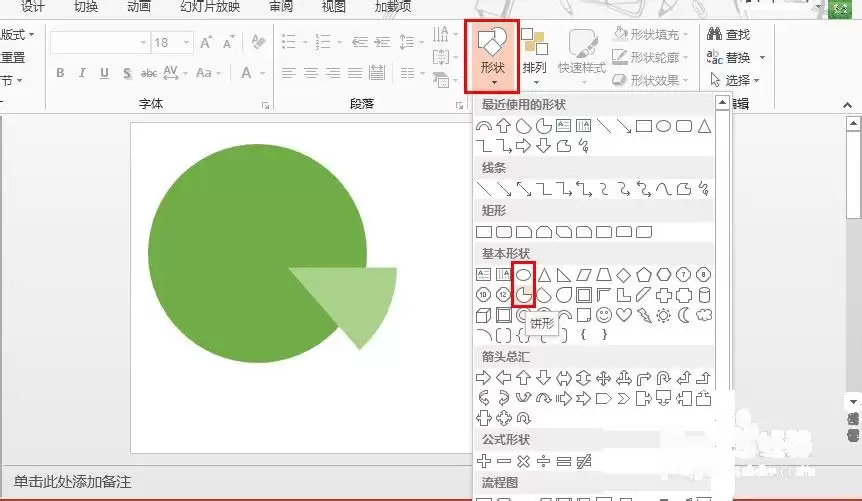The image size is (862, 501).
Task: Insert the Cube shape
Action: click(483, 315)
